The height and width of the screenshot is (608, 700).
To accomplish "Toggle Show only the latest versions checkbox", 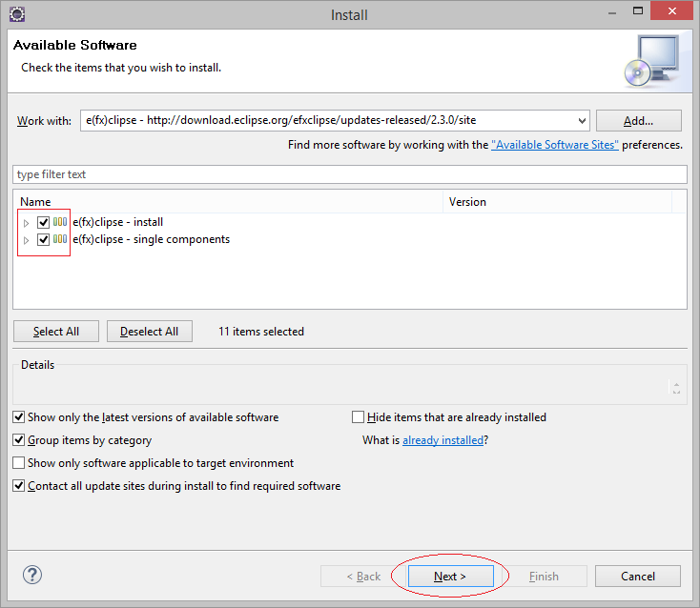I will 20,417.
